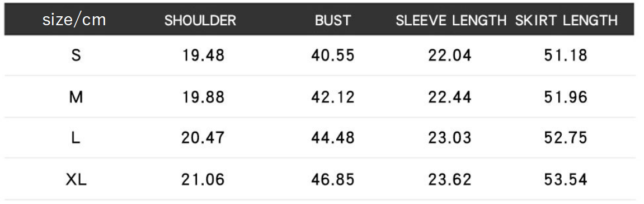644x204 pixels.
Task: Select the L size row label
Action: [76, 138]
